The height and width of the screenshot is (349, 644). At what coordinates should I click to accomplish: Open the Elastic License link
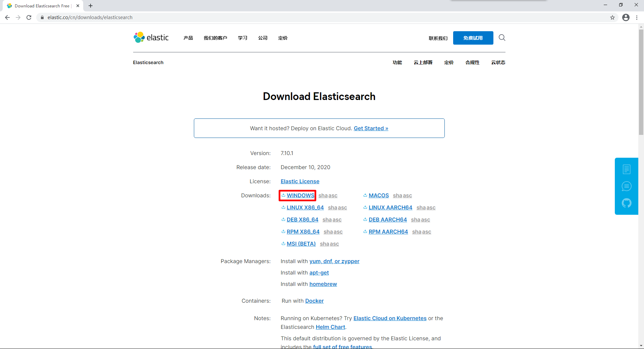click(300, 181)
